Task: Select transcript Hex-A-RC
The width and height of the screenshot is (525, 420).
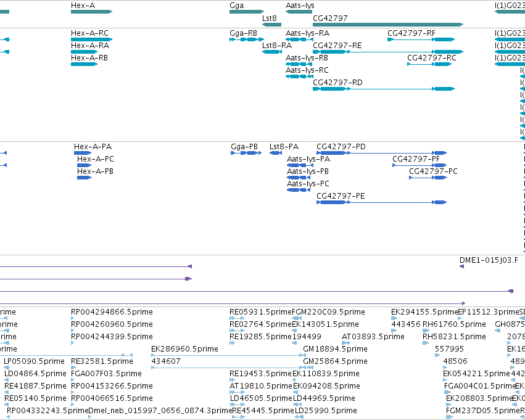Action: (91, 39)
